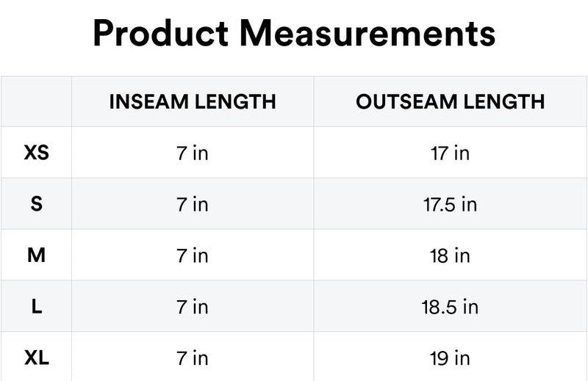Select the INSEAM LENGTH column header
588x381 pixels.
(x=193, y=102)
